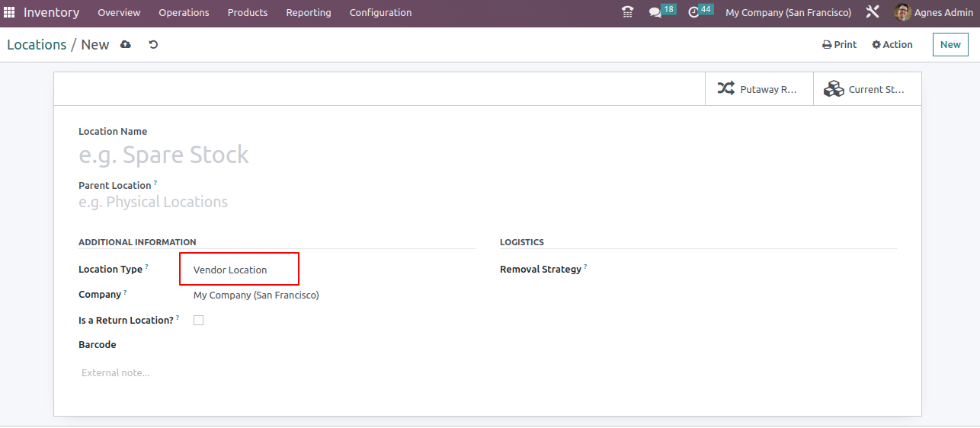This screenshot has height=428, width=980.
Task: Expand the Action menu
Action: pyautogui.click(x=892, y=45)
